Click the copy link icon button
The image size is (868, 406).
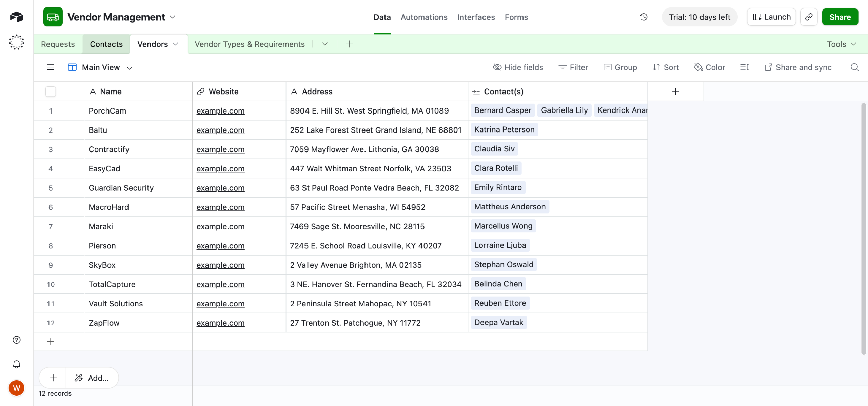(x=809, y=17)
